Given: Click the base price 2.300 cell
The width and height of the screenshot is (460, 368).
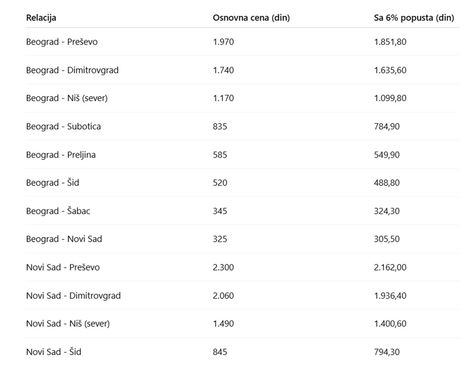Looking at the screenshot, I should tap(223, 267).
